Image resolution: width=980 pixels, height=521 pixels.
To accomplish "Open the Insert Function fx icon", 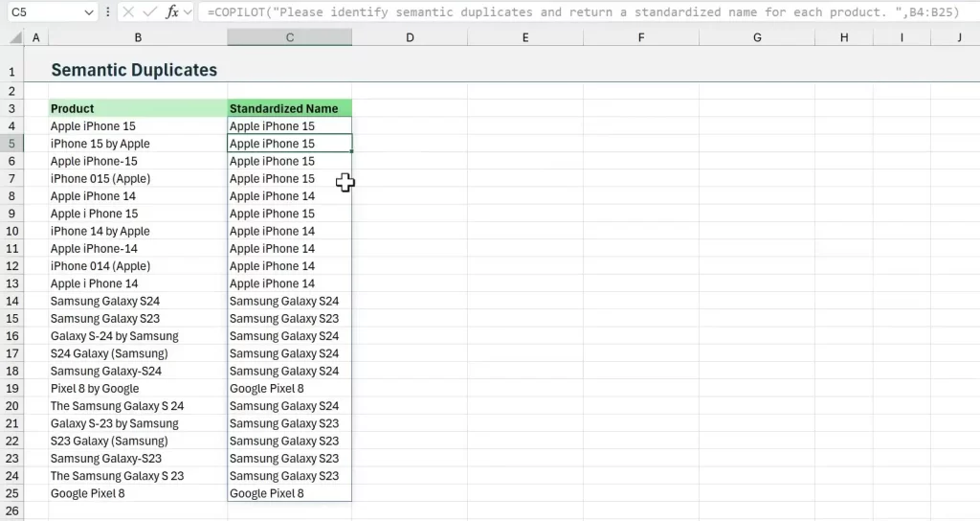I will 172,12.
